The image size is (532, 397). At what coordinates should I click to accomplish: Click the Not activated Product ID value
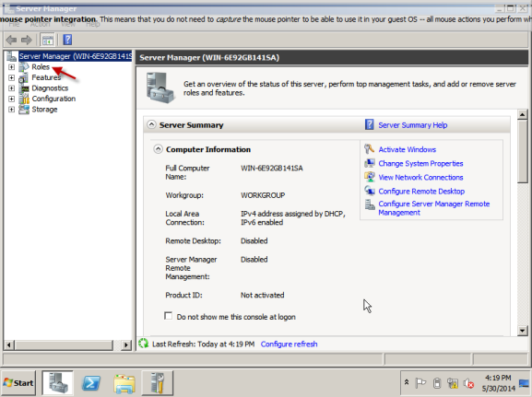[262, 295]
